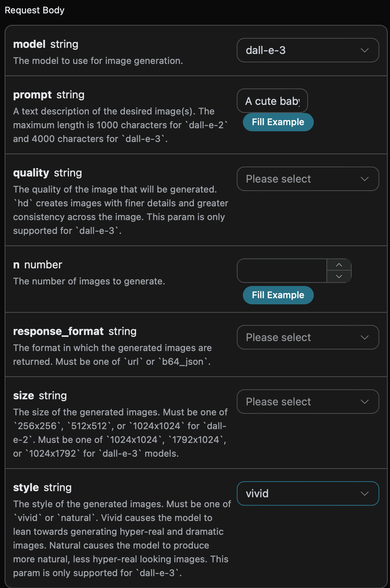Image resolution: width=390 pixels, height=588 pixels.
Task: Click the up arrow to increment n
Action: (339, 265)
